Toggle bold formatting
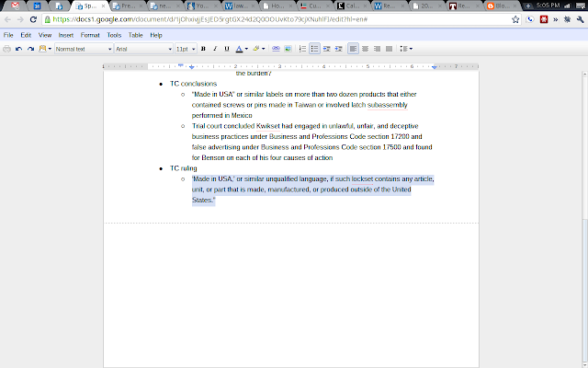This screenshot has height=368, width=588. pyautogui.click(x=203, y=49)
